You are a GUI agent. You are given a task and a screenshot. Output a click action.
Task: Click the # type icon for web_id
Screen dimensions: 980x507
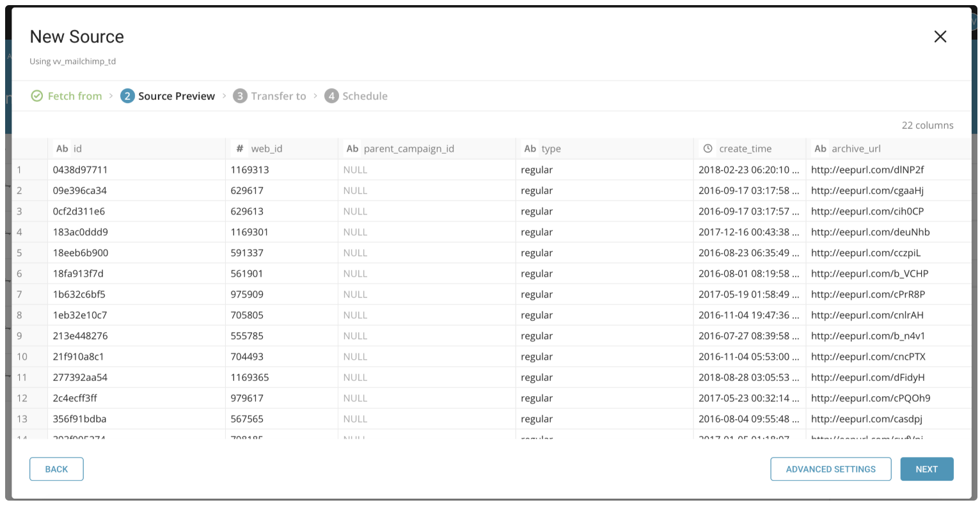(x=239, y=149)
